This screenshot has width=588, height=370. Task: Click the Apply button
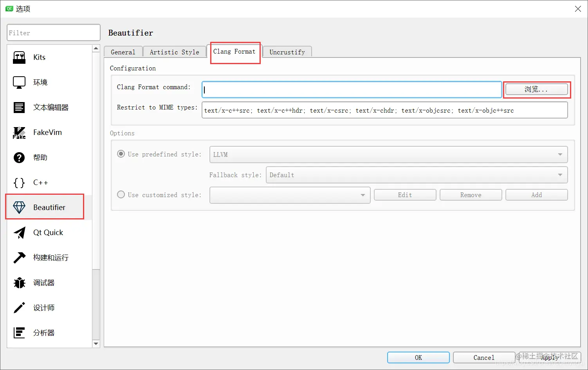point(550,357)
